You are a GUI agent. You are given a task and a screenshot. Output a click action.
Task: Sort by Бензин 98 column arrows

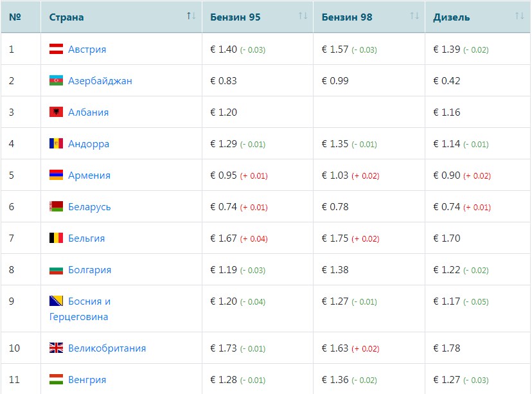click(414, 16)
